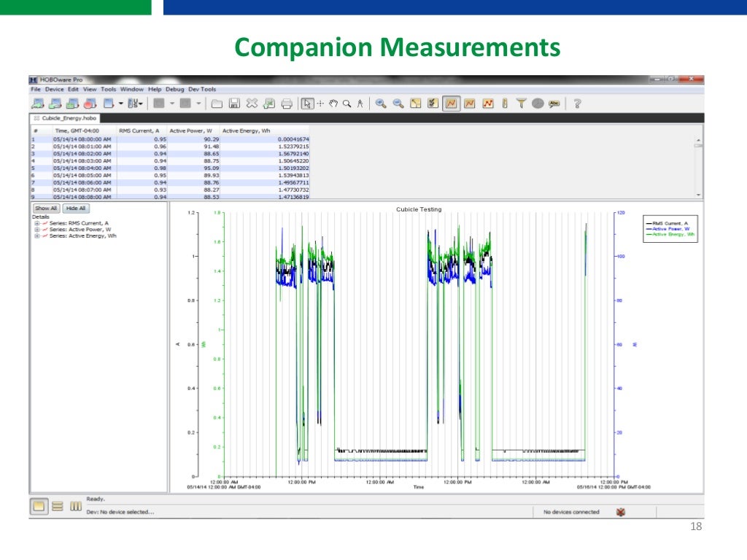Click the open folder icon in toolbar
This screenshot has height=560, width=747.
click(217, 104)
